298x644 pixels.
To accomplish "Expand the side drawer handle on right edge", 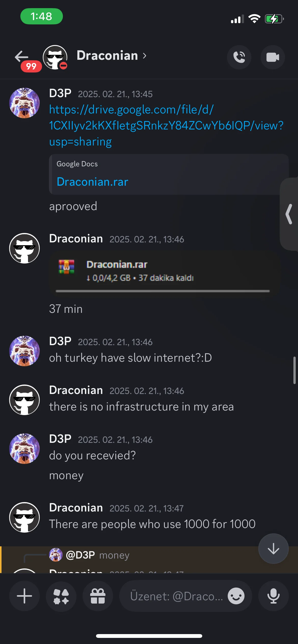I will pos(289,214).
